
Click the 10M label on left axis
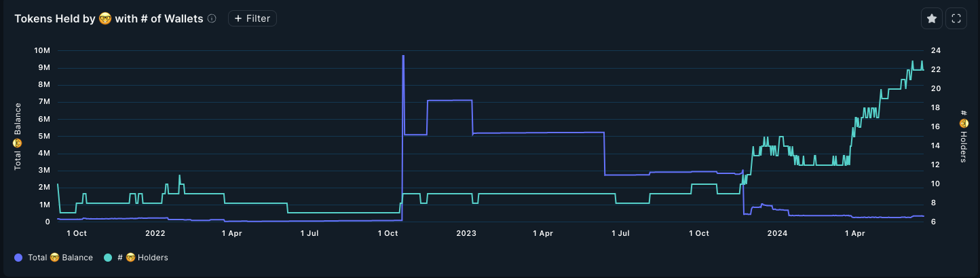[41, 51]
